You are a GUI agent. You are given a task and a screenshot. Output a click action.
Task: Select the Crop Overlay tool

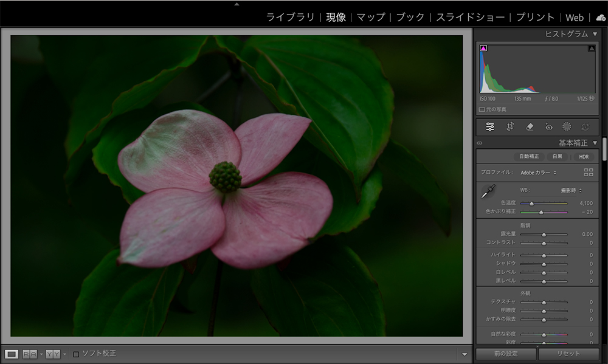509,126
